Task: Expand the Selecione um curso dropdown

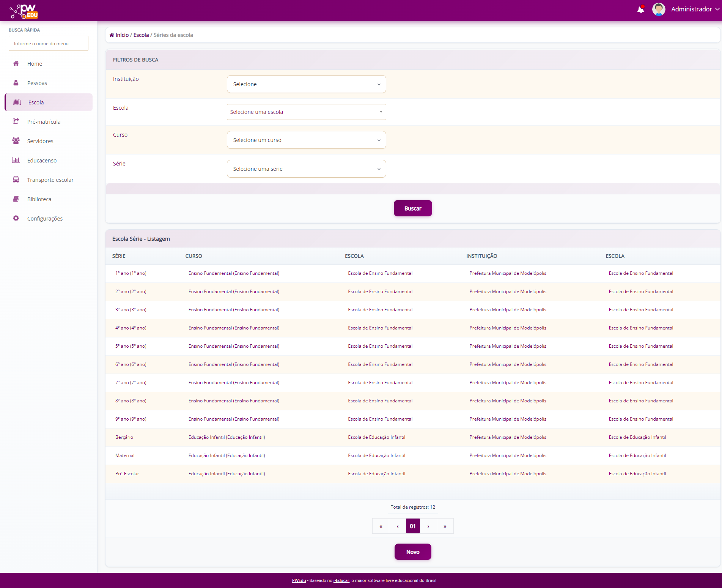Action: (x=306, y=140)
